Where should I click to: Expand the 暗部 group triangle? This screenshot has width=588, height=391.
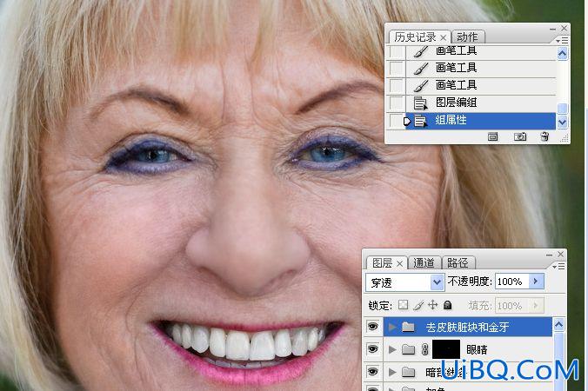point(392,372)
